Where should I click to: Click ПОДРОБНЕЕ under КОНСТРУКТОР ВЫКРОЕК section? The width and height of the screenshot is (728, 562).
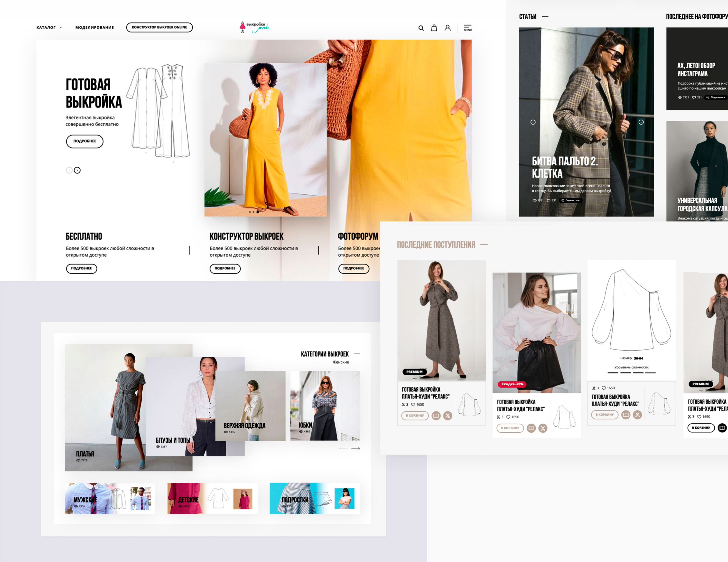tap(225, 268)
